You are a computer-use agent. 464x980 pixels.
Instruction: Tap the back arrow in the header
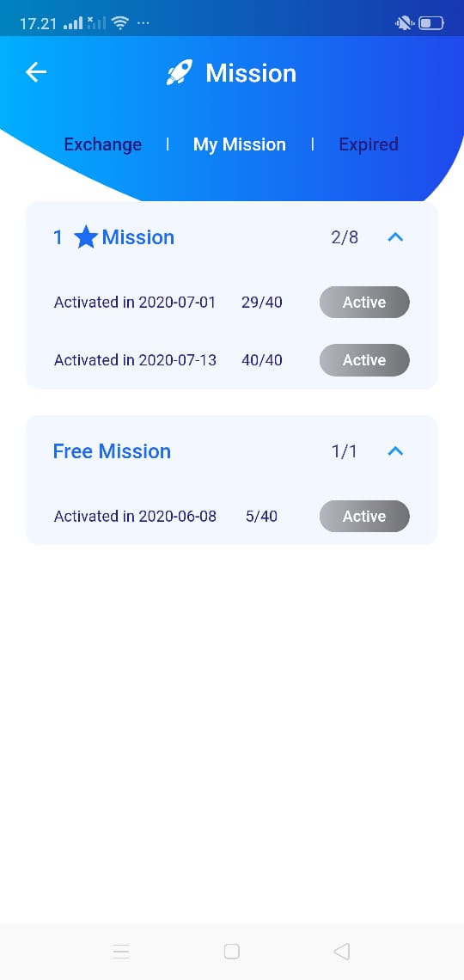pyautogui.click(x=35, y=72)
